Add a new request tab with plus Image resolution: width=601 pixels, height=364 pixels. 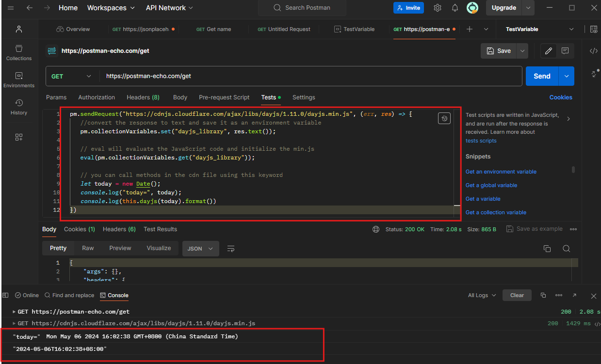(x=470, y=29)
